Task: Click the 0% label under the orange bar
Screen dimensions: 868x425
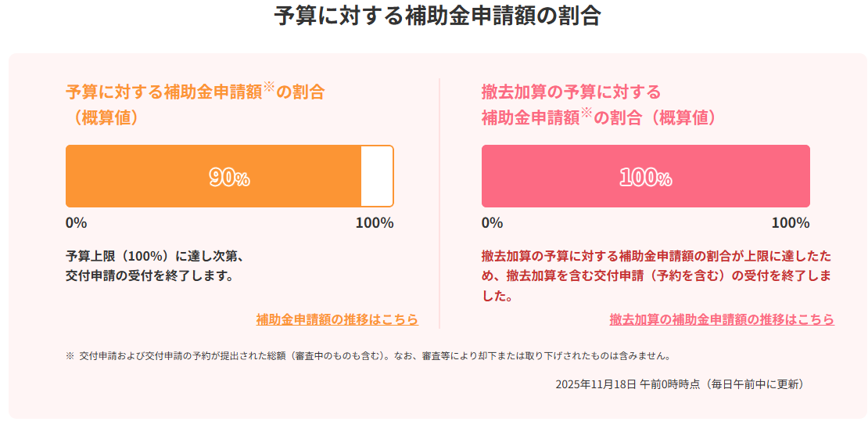Action: pos(76,222)
